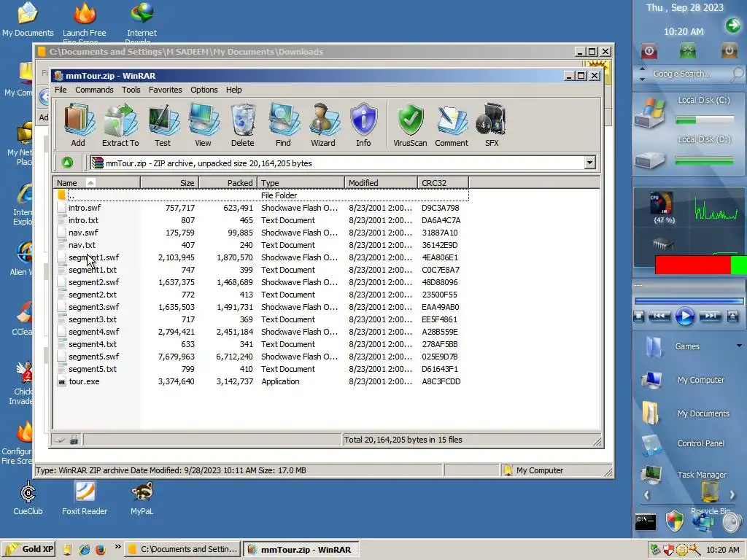This screenshot has width=747, height=560.
Task: Click the drive icon in WinRAR status bar
Action: click(60, 440)
